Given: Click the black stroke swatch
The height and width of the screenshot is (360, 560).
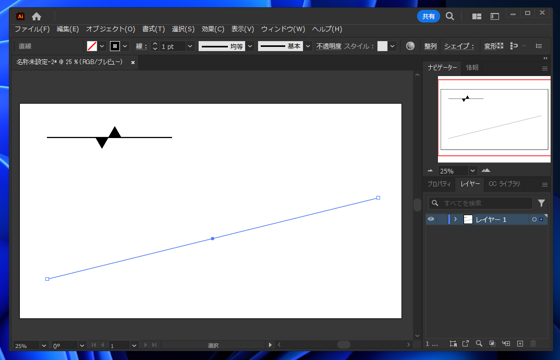Looking at the screenshot, I should (x=115, y=46).
